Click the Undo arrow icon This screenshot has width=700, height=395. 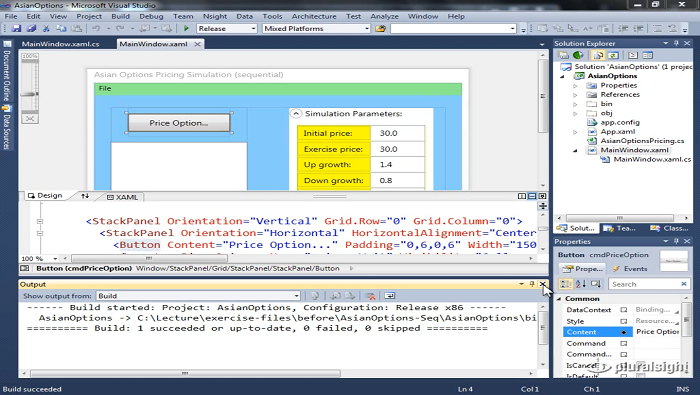point(96,29)
